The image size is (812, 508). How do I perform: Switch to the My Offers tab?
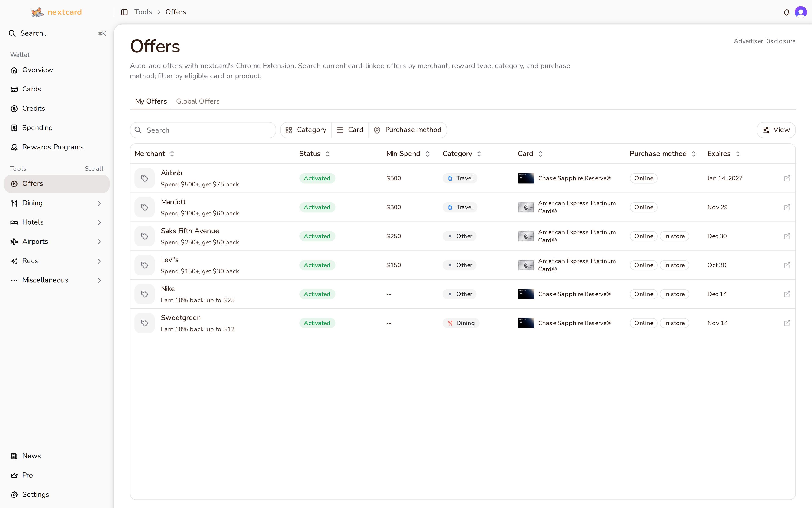[151, 101]
